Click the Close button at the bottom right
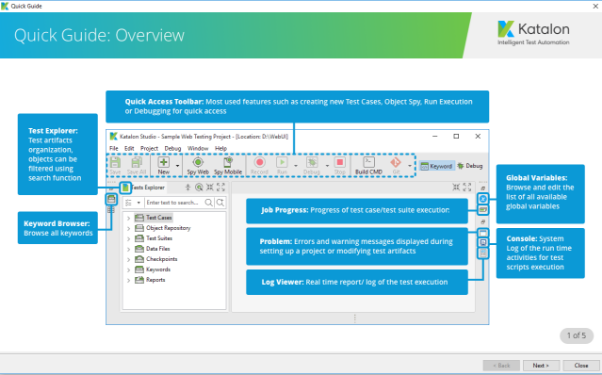Image resolution: width=602 pixels, height=375 pixels. point(581,365)
